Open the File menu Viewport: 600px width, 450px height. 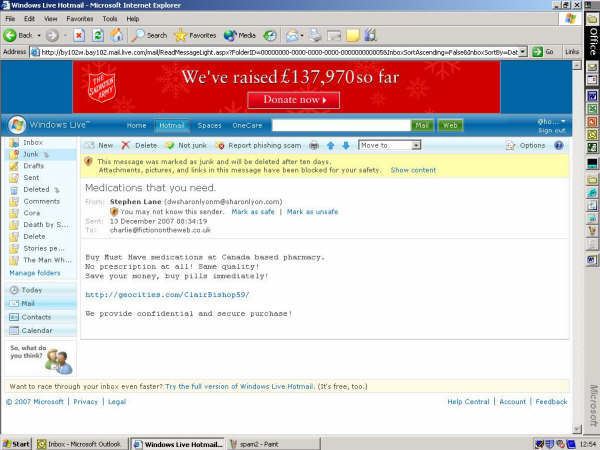[x=10, y=19]
